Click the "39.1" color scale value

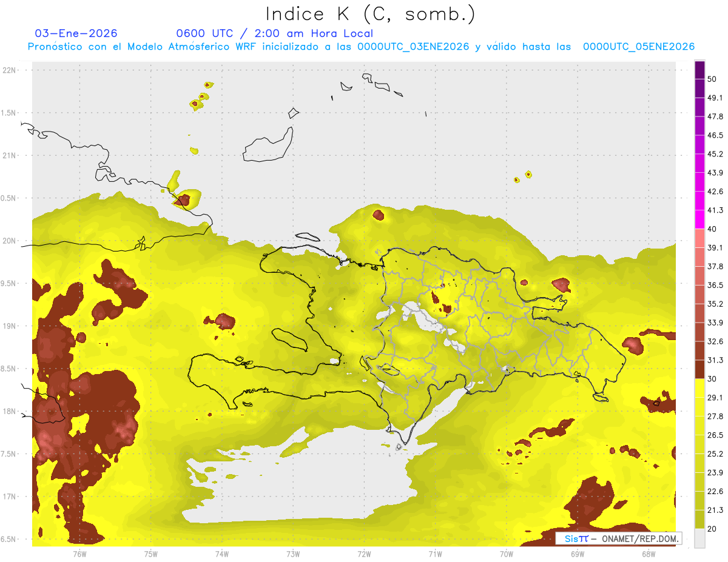[x=716, y=247]
